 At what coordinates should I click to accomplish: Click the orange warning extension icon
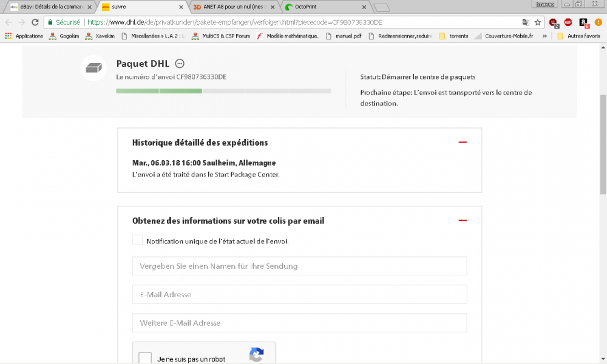click(598, 22)
